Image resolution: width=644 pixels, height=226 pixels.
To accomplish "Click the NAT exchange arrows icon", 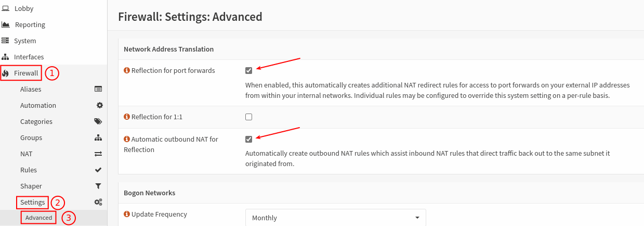I will [98, 154].
